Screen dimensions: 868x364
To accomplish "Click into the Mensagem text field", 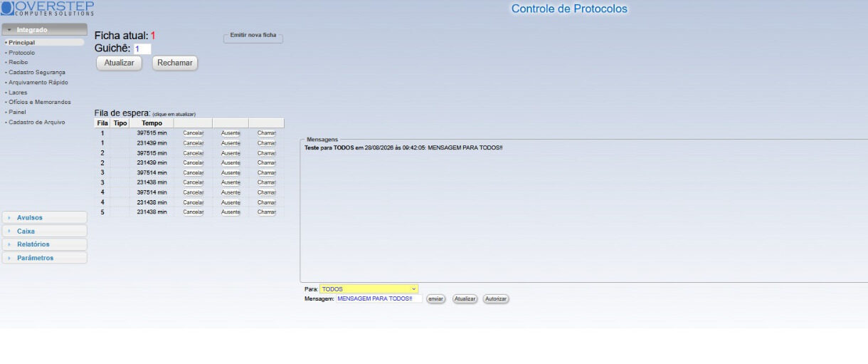I will pos(379,299).
